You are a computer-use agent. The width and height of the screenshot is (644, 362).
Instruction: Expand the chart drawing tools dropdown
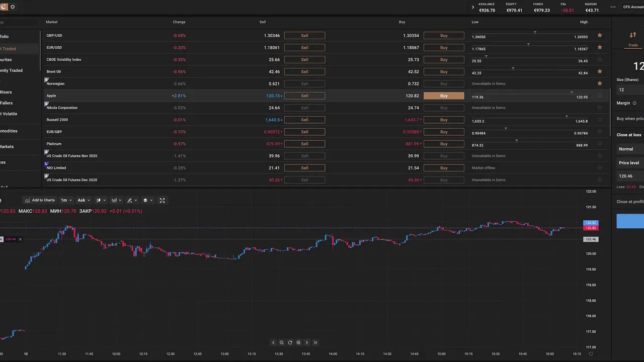click(132, 200)
